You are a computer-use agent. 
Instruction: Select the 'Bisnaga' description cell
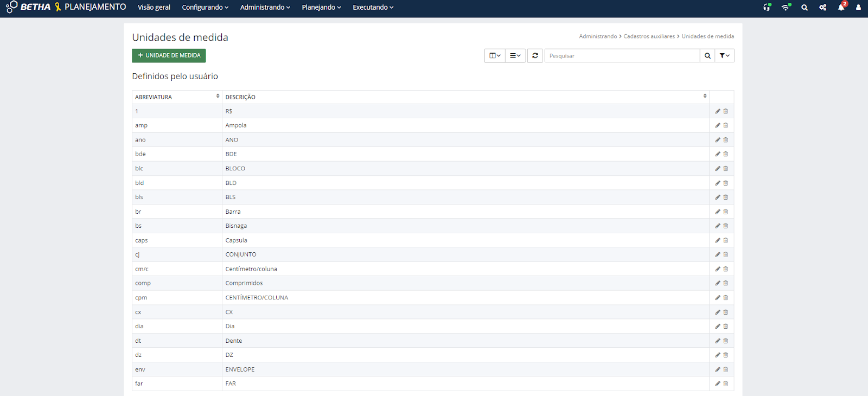coord(465,226)
